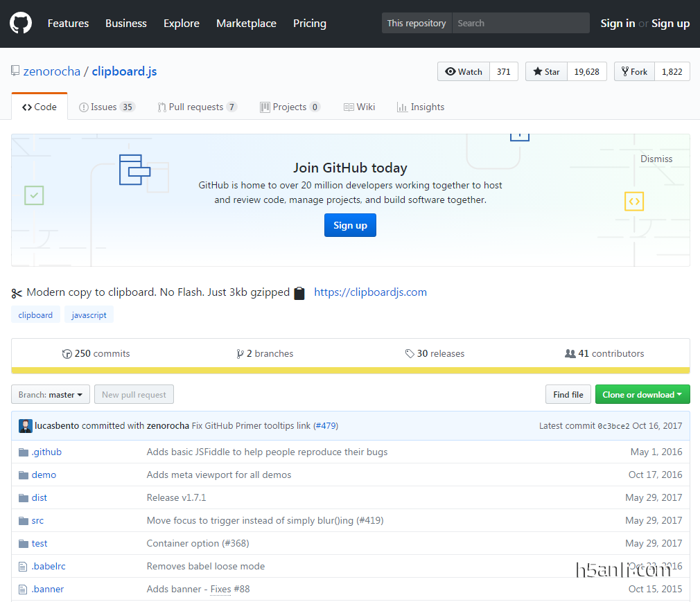Viewport: 700px width, 602px height.
Task: Click the test folder icon
Action: pos(23,544)
